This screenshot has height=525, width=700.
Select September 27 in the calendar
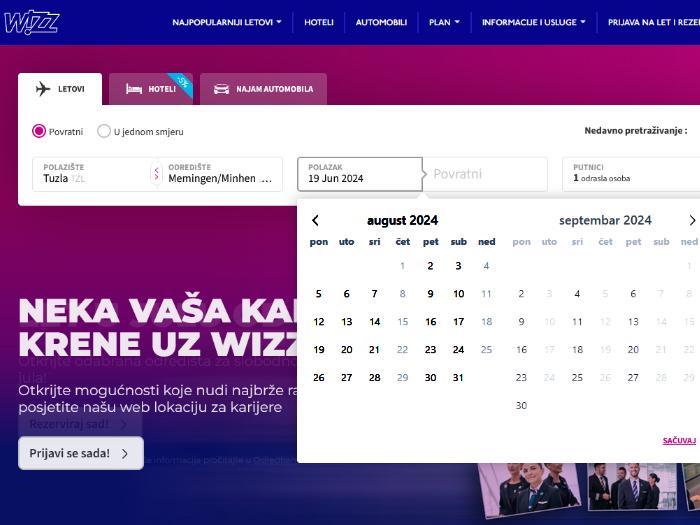(x=633, y=378)
